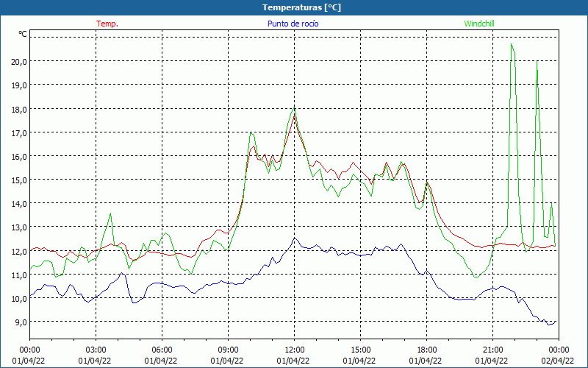
Task: Click the '00:00' time label above 01/04/22
Action: [29, 350]
